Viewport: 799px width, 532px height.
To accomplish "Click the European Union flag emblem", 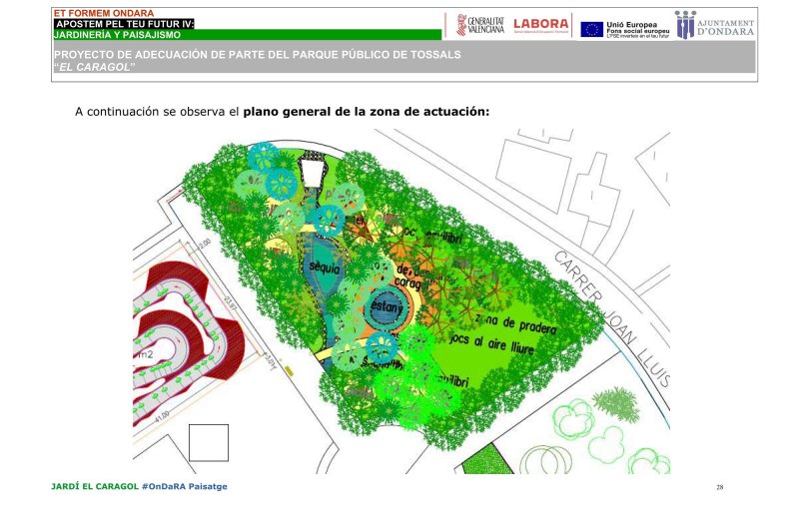I will tap(591, 29).
